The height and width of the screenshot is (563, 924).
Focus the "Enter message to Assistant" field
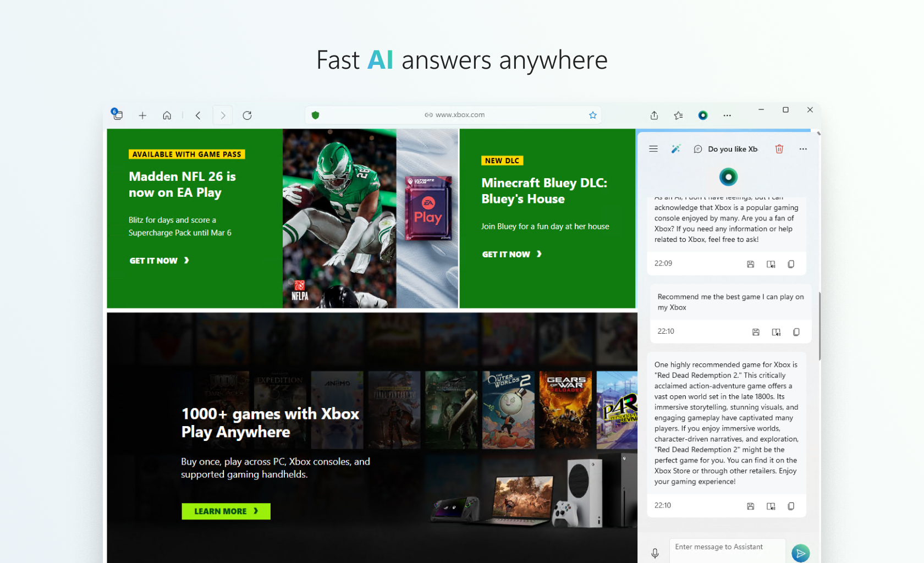tap(727, 550)
